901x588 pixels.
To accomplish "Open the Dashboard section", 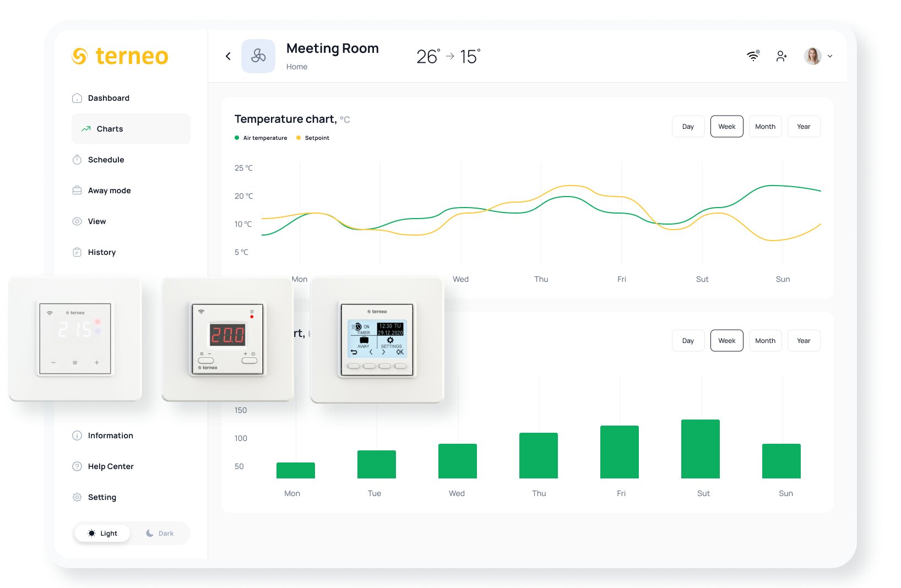I will point(108,98).
